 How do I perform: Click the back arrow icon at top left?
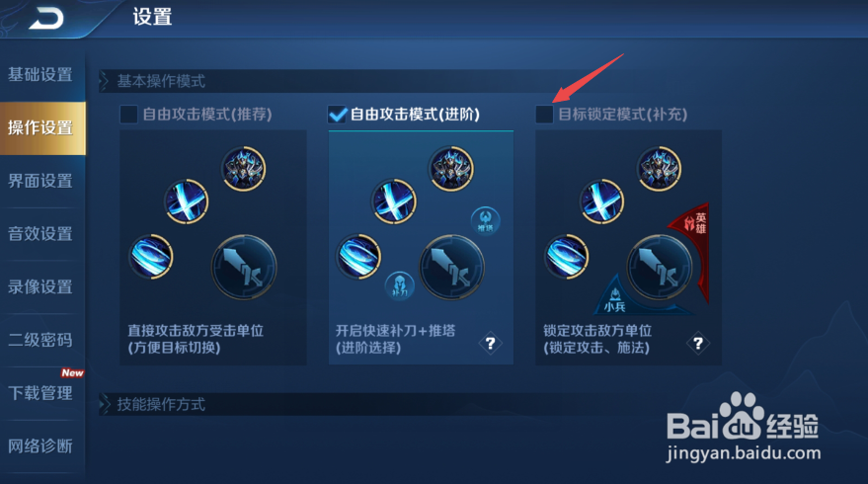[47, 19]
